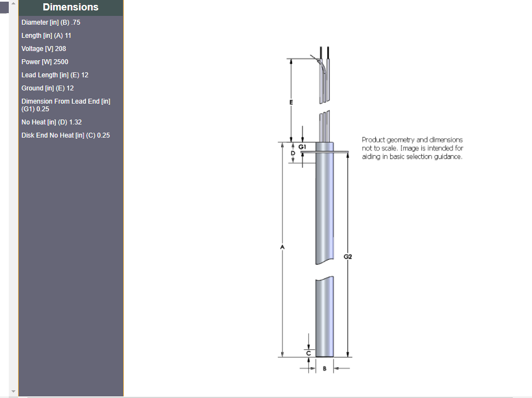The image size is (532, 398).
Task: Select the Voltage [V] 208 entry
Action: point(43,48)
